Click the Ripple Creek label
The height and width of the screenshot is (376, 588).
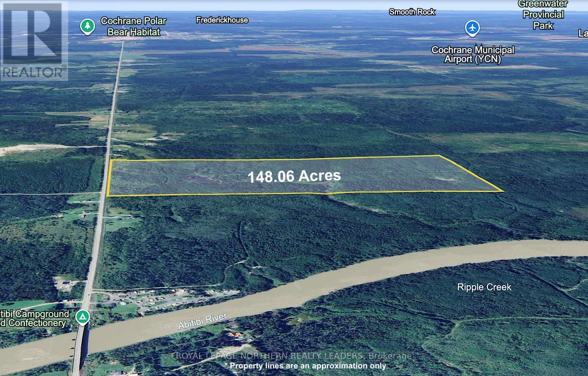pos(484,287)
